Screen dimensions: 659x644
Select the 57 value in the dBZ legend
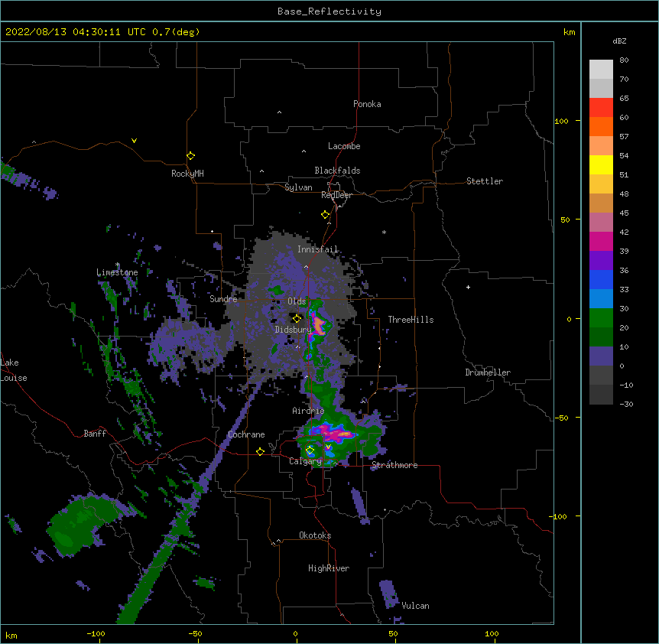tap(624, 137)
